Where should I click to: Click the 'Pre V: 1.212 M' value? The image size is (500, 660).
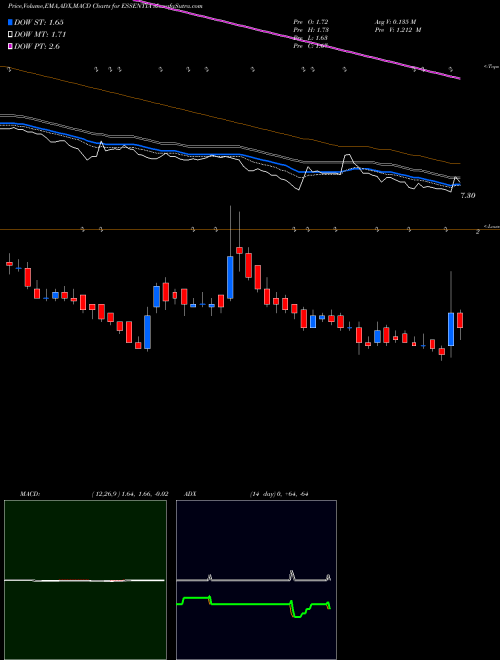(398, 30)
